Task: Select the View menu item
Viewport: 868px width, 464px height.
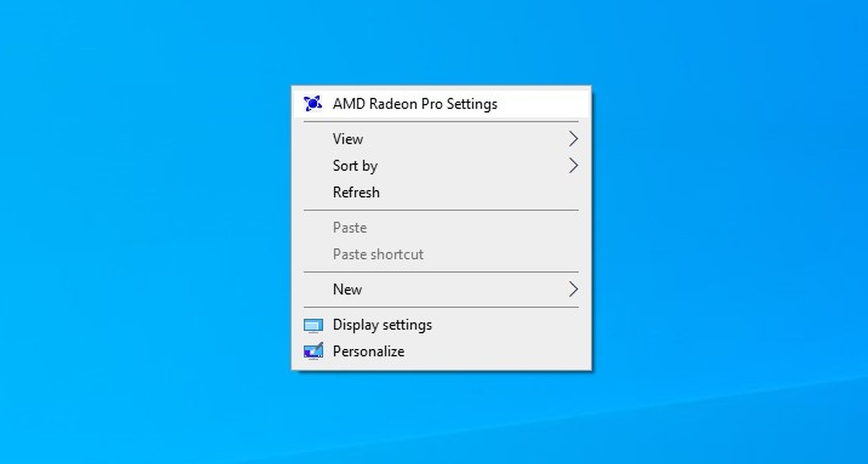Action: pos(441,139)
